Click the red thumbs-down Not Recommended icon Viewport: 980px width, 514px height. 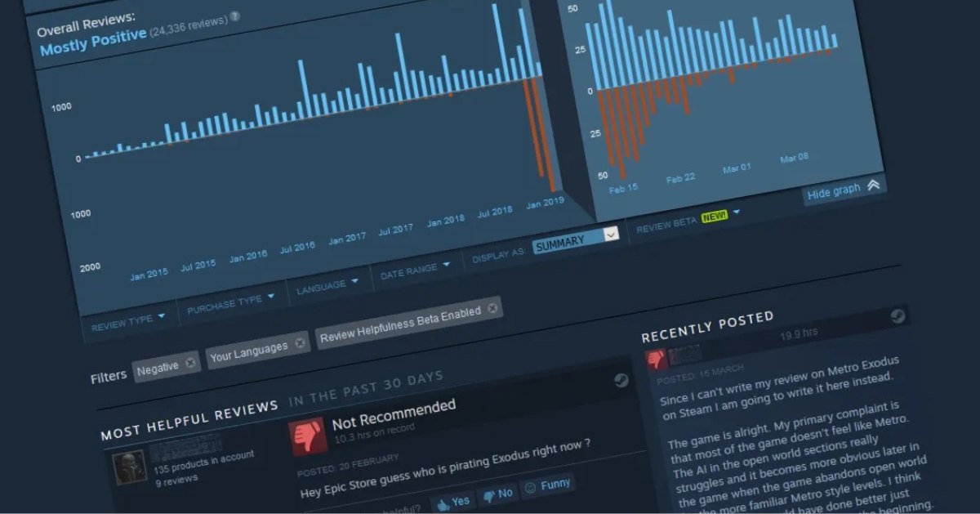[x=309, y=436]
